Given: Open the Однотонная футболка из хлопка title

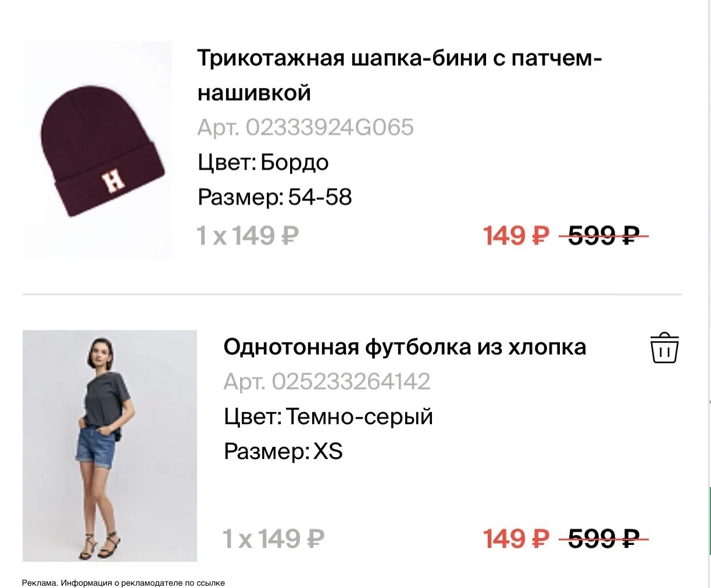Looking at the screenshot, I should point(405,347).
